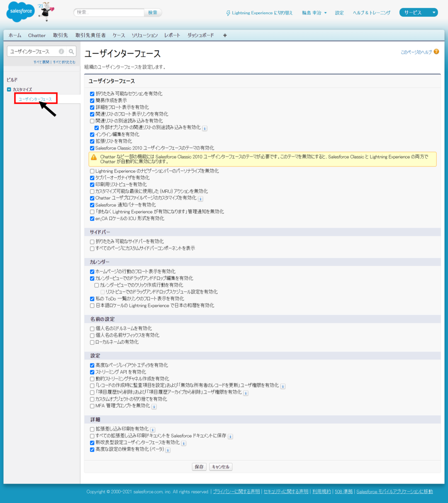Viewport: 448px width, 503px height.
Task: Enable 関連リストの別途読み込みを有効化 checkbox
Action: coord(92,121)
